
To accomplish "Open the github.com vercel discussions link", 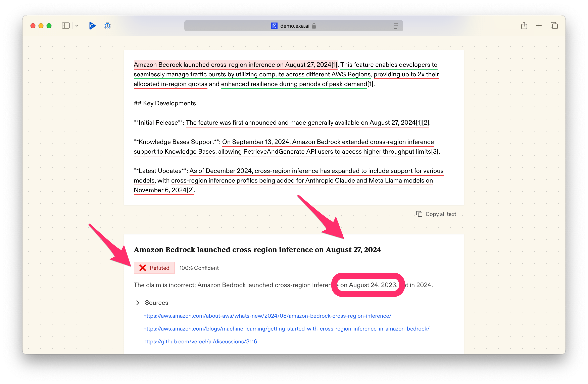I will point(200,341).
